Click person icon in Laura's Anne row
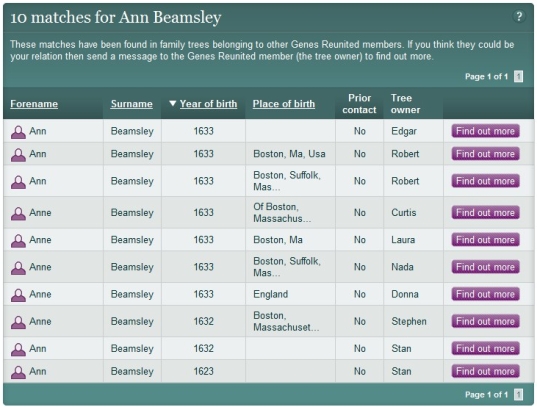537x407 pixels. (x=18, y=240)
